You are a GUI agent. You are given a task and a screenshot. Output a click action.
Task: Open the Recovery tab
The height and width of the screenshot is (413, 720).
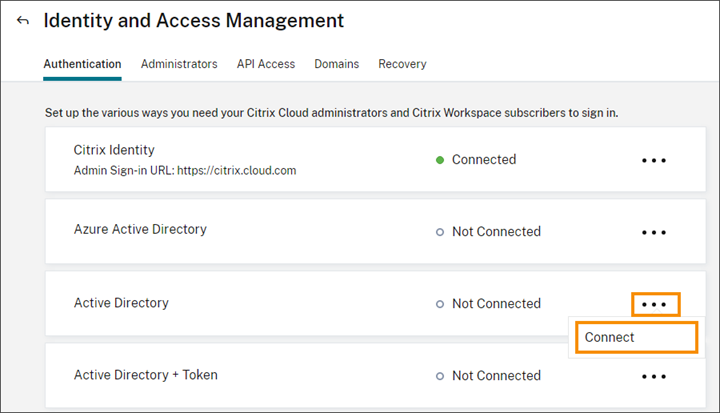402,64
